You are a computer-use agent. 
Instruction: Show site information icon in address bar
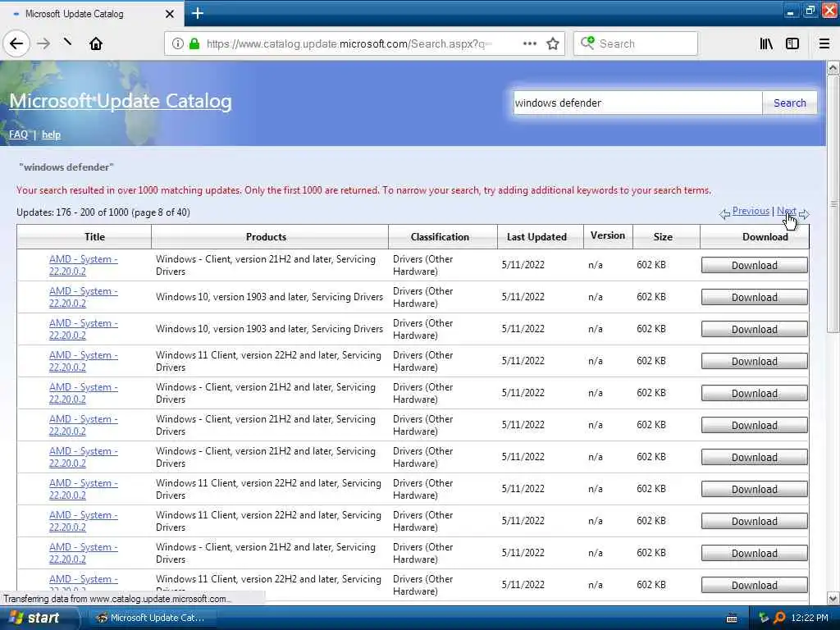(x=178, y=43)
